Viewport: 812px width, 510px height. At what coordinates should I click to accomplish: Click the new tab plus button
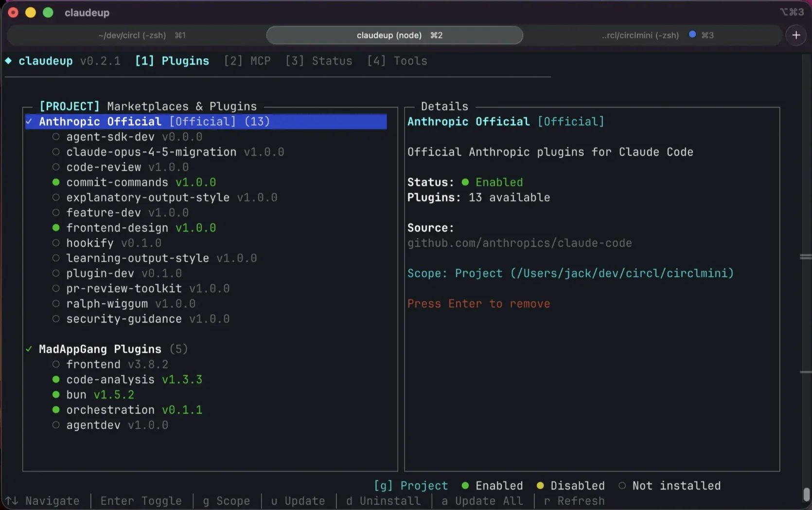pyautogui.click(x=796, y=35)
